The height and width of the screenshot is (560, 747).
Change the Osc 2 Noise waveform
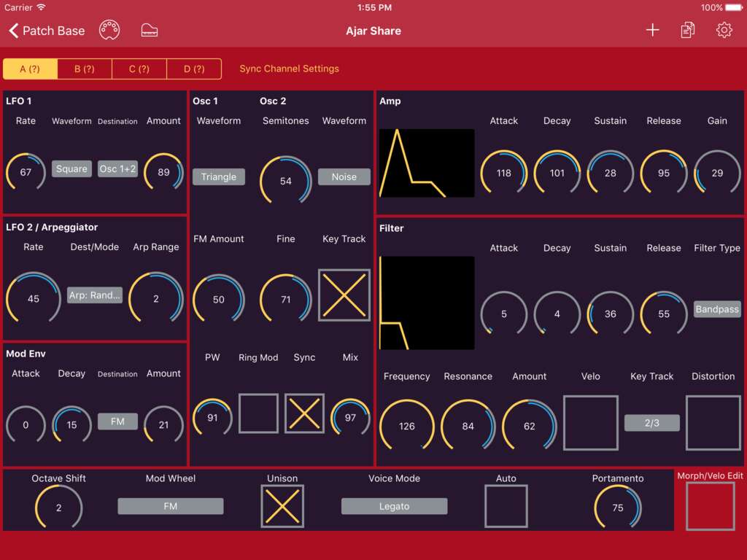coord(344,176)
